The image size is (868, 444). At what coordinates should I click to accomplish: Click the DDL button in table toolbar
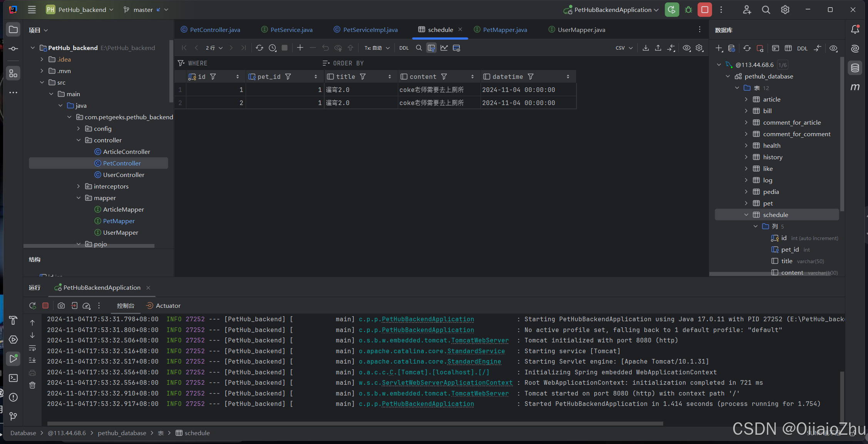click(404, 48)
